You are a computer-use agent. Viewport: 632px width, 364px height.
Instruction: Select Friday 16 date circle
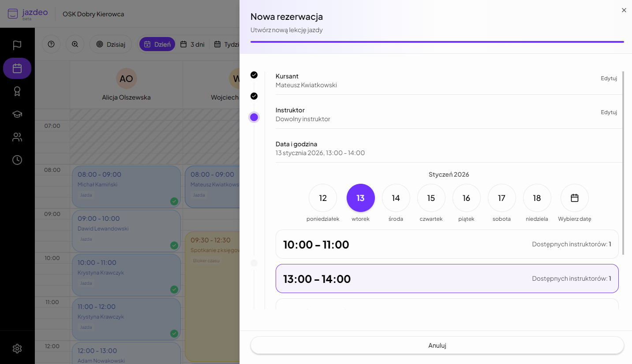466,198
